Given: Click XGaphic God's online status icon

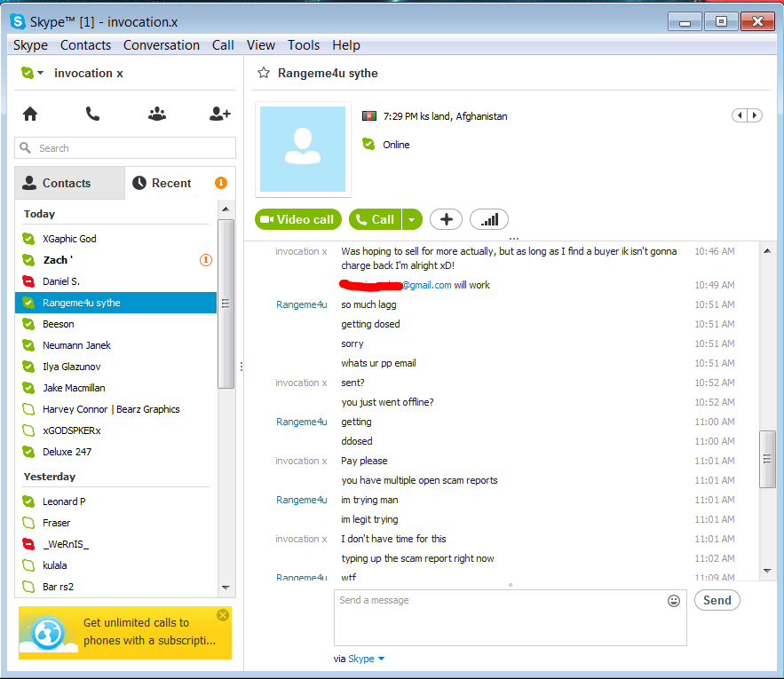Looking at the screenshot, I should (28, 239).
